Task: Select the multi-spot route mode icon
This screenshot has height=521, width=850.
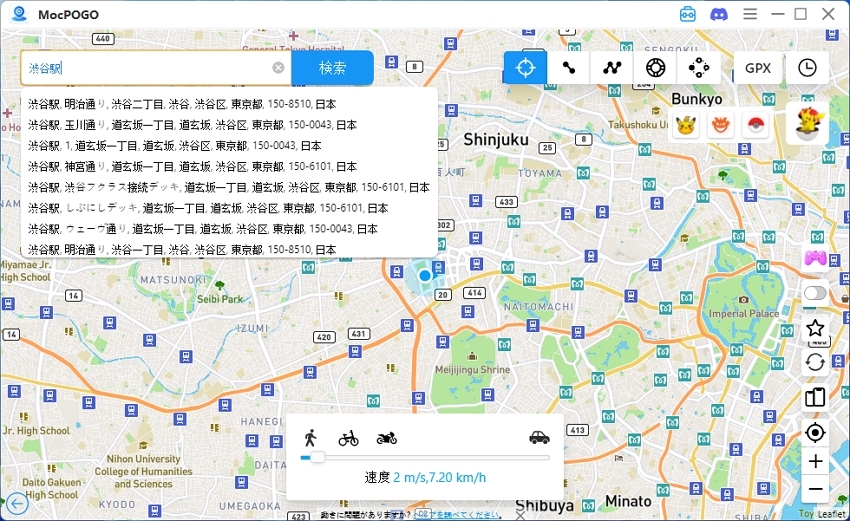Action: coord(612,68)
